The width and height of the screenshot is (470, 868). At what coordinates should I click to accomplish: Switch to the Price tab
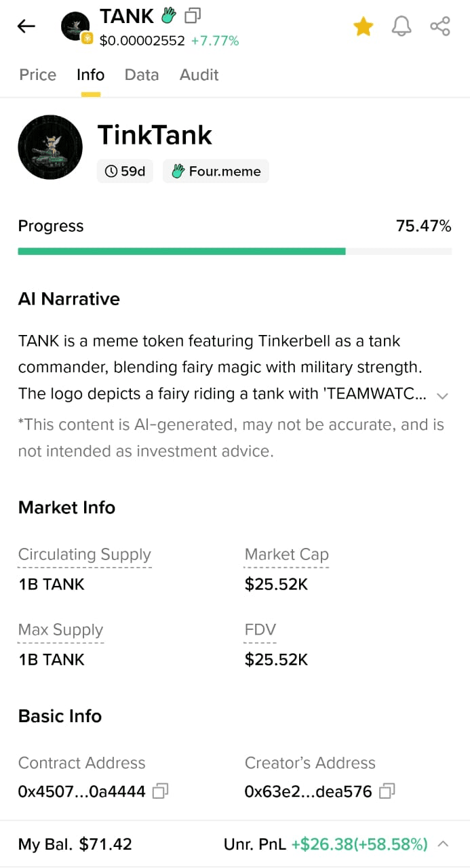tap(38, 75)
